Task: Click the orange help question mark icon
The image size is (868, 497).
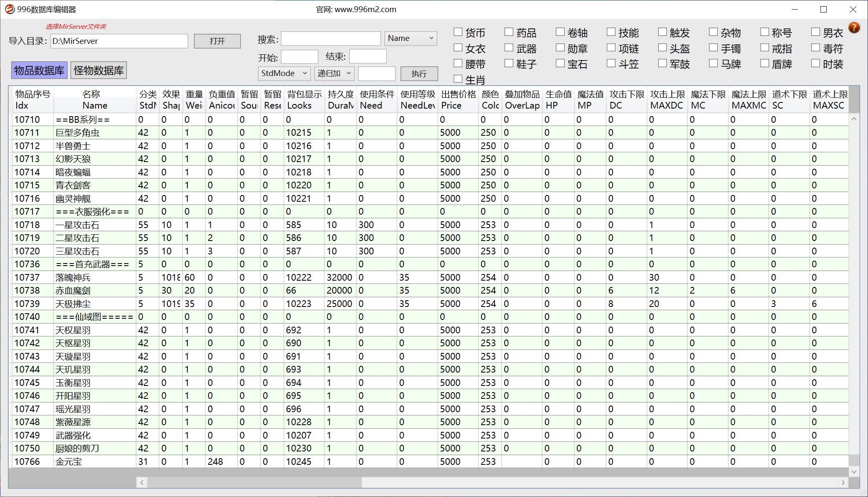Action: pyautogui.click(x=854, y=28)
